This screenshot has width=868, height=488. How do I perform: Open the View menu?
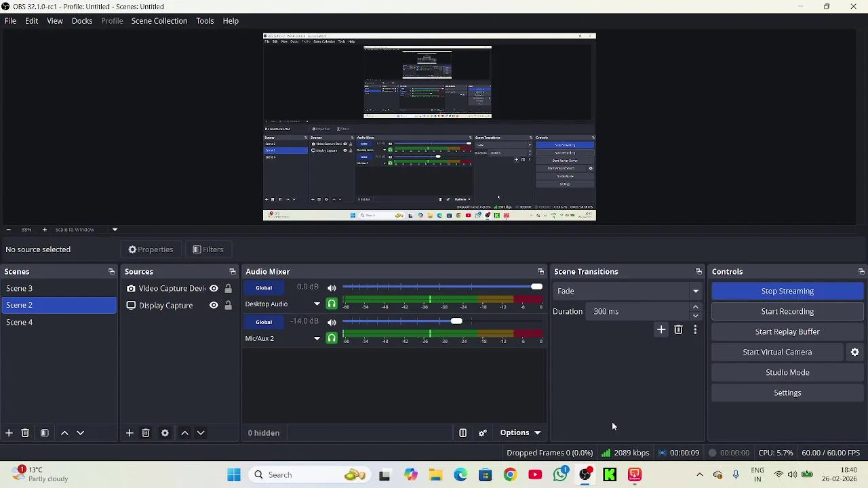[x=55, y=21]
